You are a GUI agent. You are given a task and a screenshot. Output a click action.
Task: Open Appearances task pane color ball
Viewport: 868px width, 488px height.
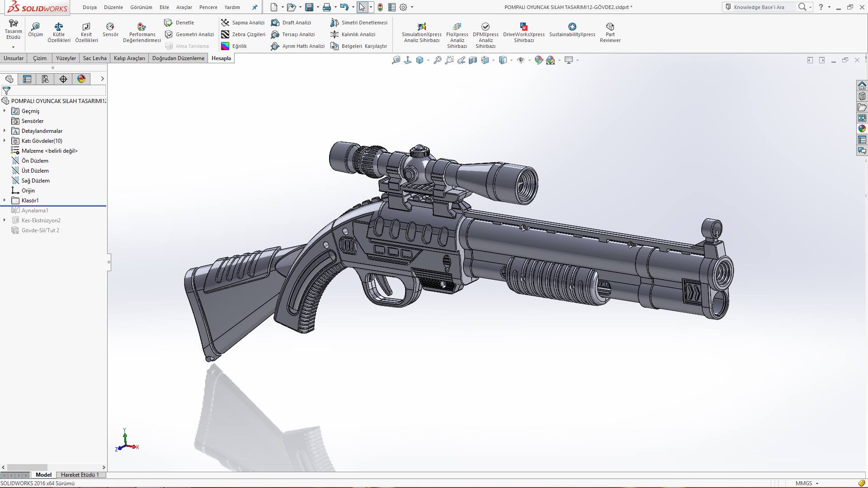tap(862, 129)
